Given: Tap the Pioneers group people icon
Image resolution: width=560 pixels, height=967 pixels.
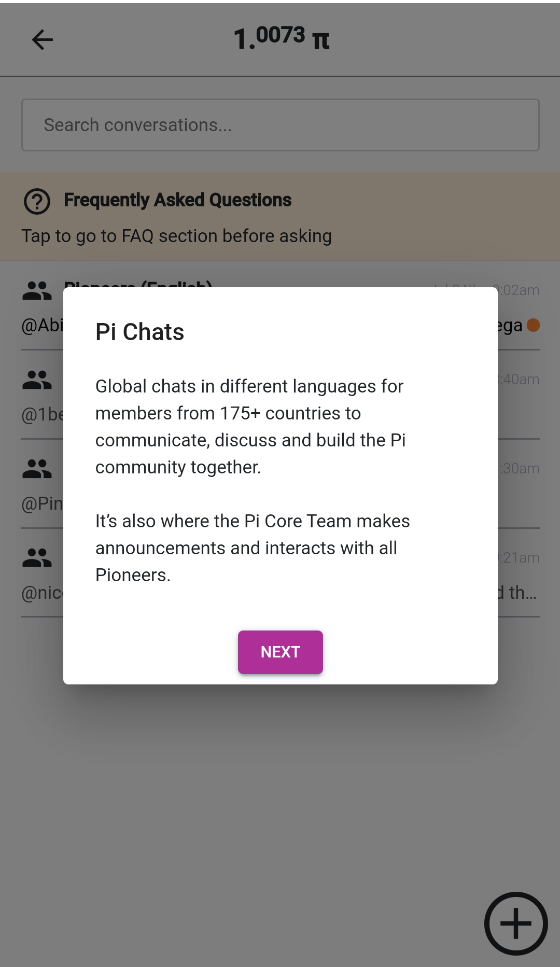Looking at the screenshot, I should [x=37, y=291].
